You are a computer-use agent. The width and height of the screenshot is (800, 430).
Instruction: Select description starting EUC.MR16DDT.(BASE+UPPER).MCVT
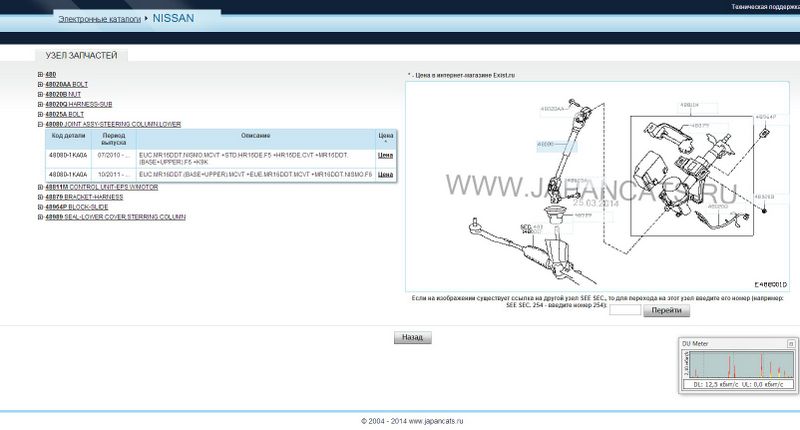click(x=256, y=174)
